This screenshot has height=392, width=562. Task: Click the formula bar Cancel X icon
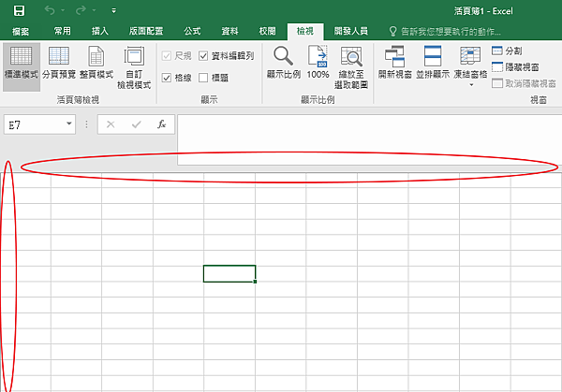(x=111, y=124)
